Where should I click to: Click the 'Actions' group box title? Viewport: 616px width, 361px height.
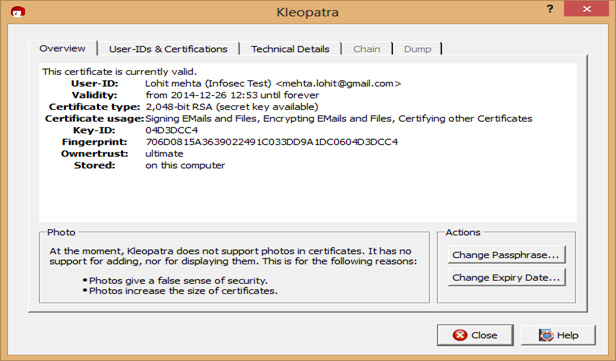coord(463,233)
